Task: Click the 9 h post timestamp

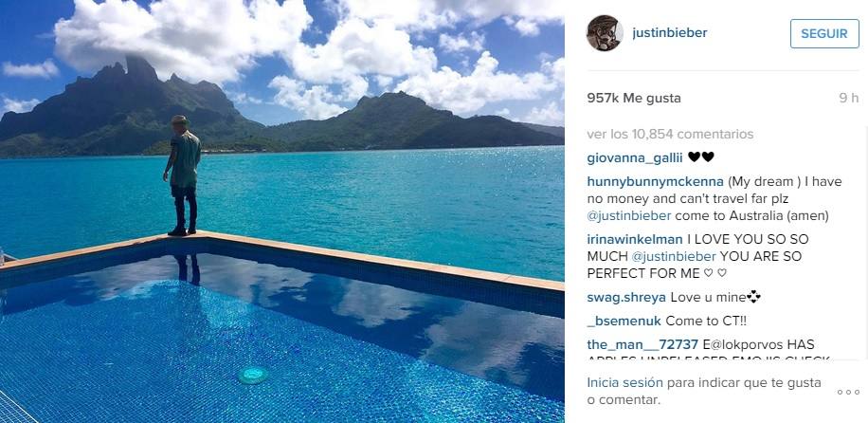Action: 849,98
